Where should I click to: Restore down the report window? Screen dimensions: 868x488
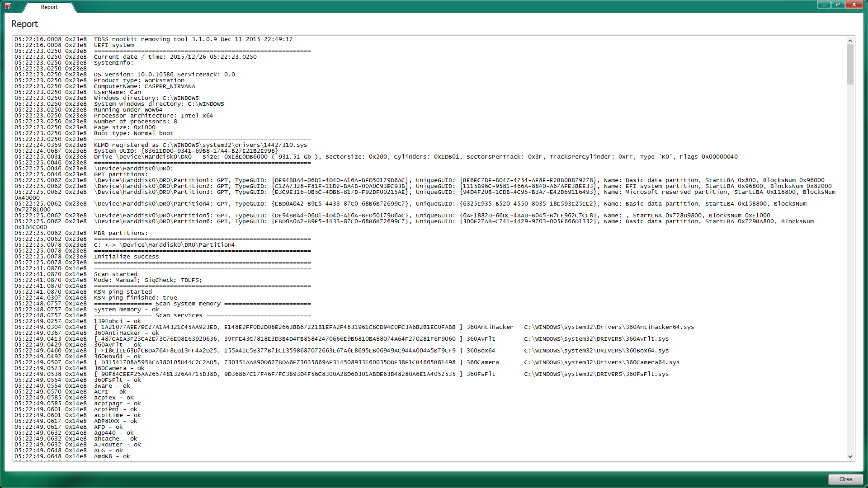tap(838, 5)
